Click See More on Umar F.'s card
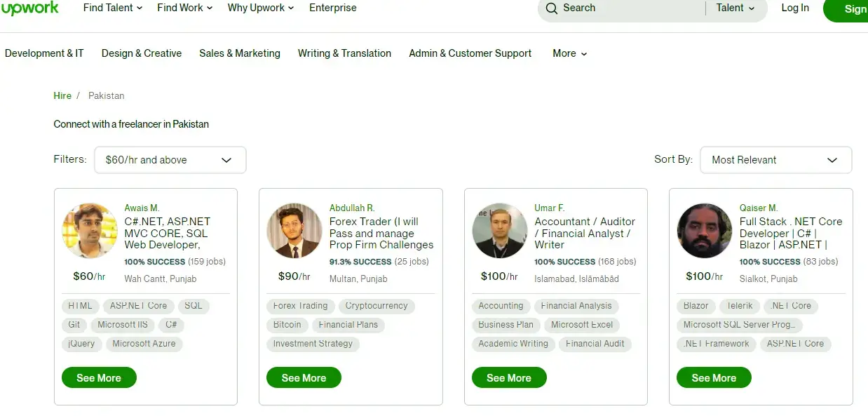Viewport: 868px width, 416px height. coord(509,378)
